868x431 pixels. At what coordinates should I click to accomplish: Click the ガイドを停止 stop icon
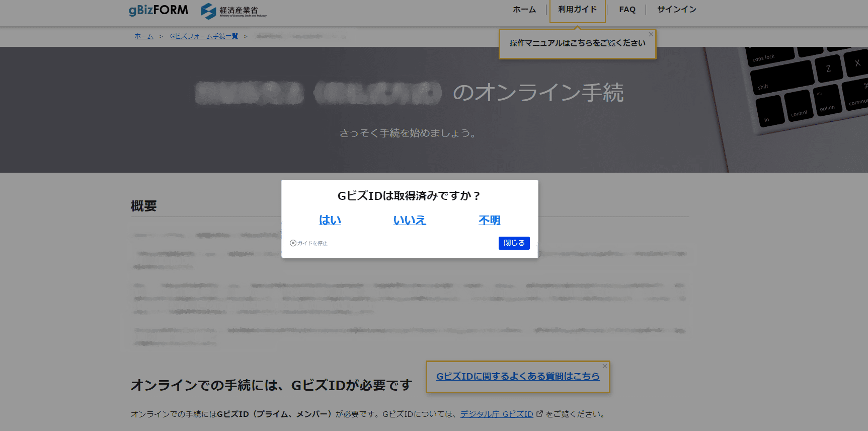[x=293, y=243]
